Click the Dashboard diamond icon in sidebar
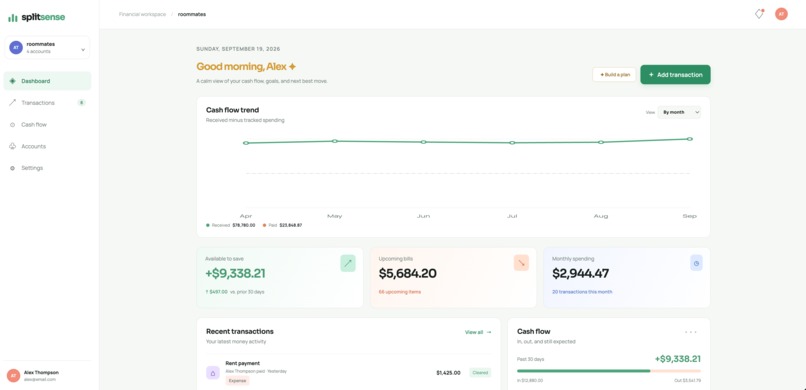The height and width of the screenshot is (390, 806). click(12, 81)
